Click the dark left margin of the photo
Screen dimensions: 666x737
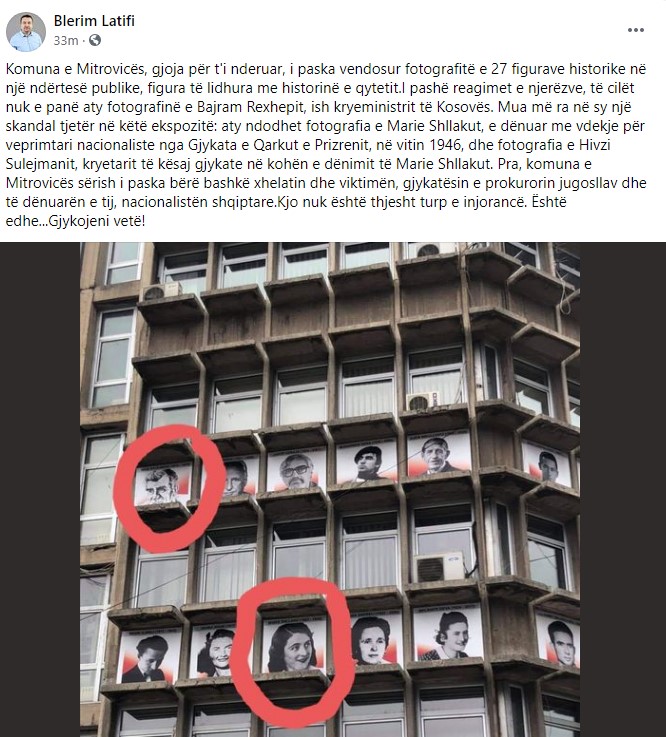coord(40,489)
